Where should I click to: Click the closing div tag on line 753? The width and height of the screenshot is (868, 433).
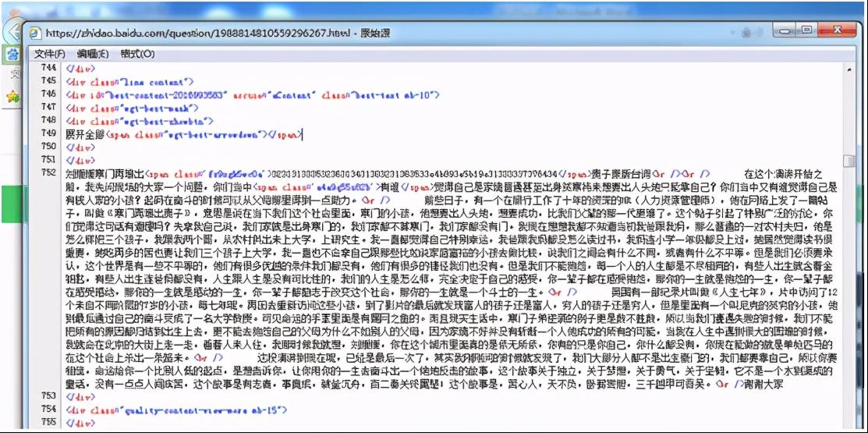[80, 397]
